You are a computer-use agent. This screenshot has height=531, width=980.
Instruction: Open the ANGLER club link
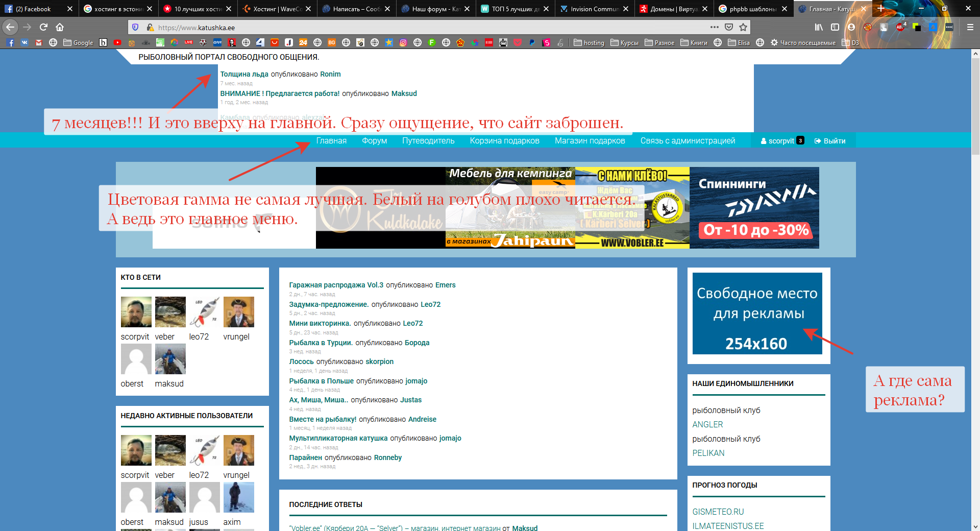pos(707,424)
